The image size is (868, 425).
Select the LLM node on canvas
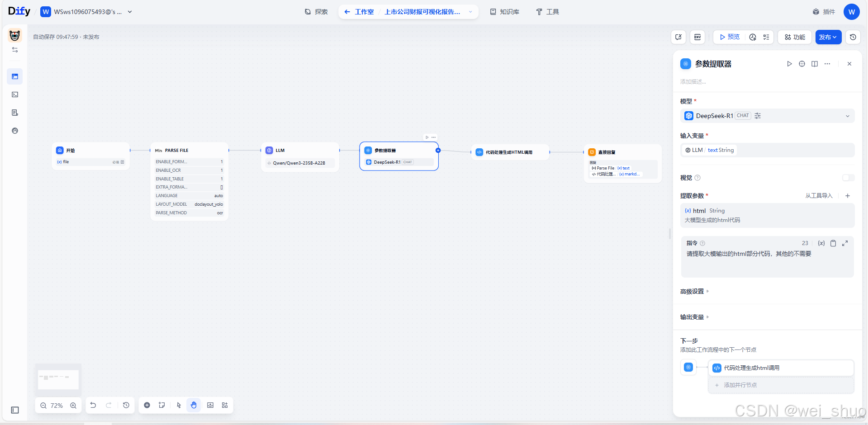300,157
